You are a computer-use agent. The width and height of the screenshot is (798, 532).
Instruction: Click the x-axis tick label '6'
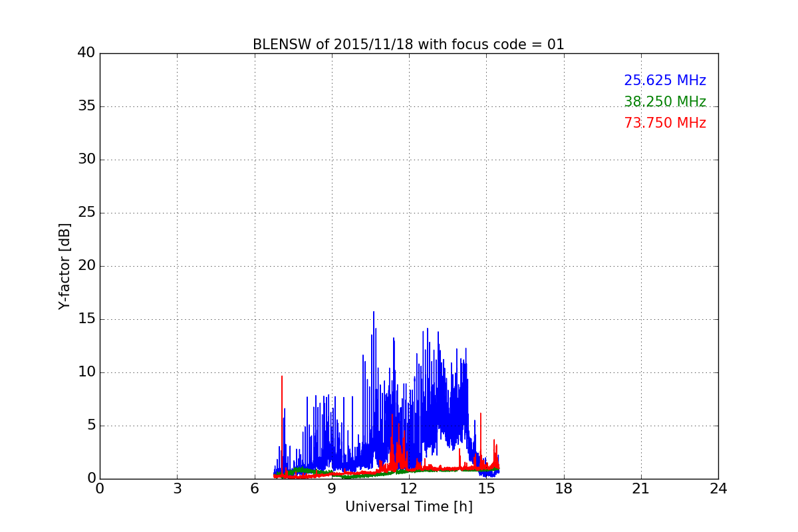254,489
